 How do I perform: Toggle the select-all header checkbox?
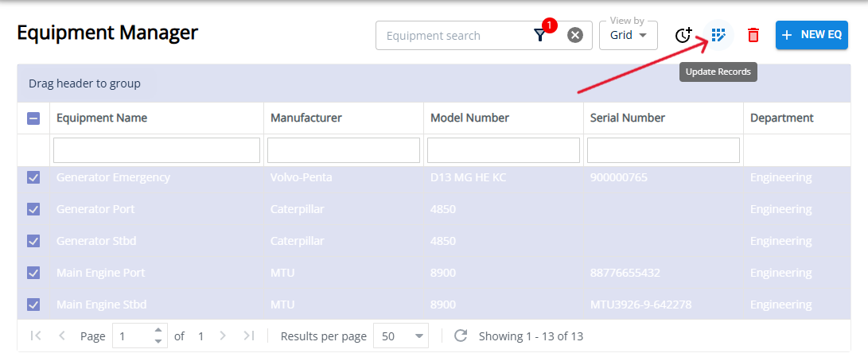33,118
